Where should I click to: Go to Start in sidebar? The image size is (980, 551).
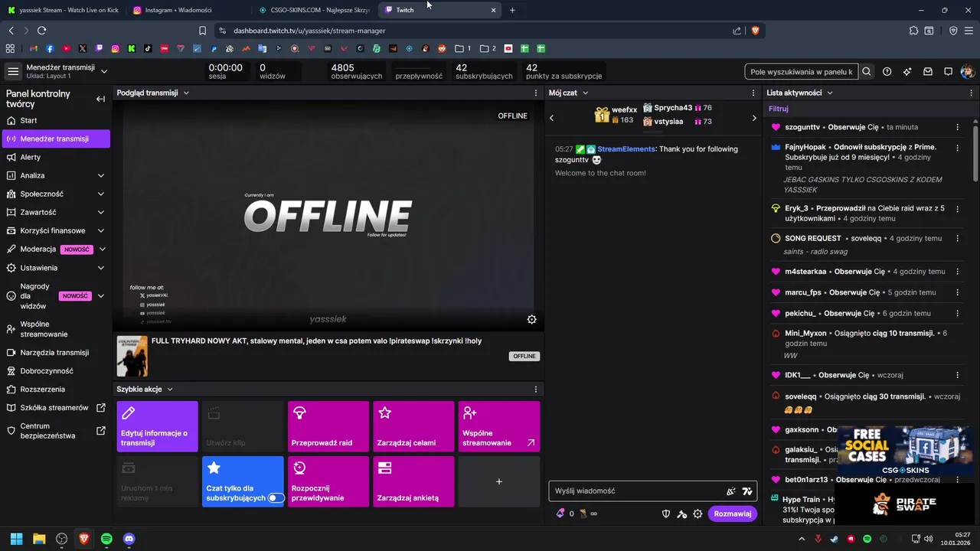tap(55, 120)
